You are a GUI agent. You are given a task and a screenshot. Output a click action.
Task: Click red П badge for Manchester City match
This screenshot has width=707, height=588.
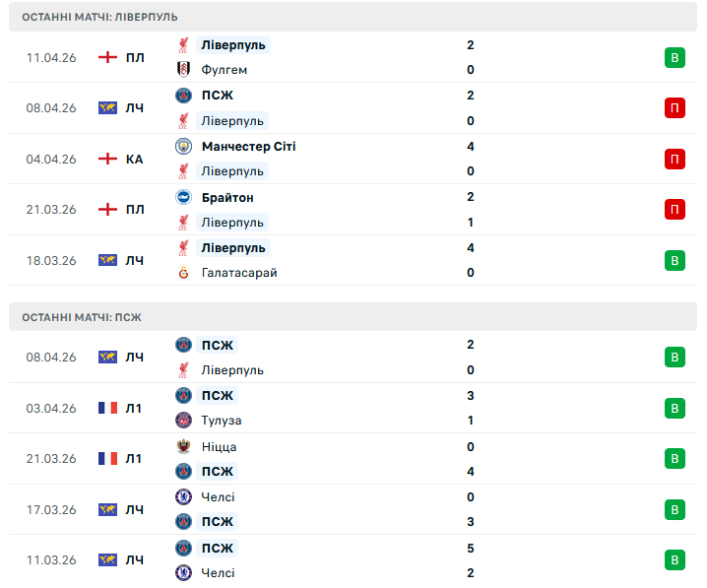(675, 159)
